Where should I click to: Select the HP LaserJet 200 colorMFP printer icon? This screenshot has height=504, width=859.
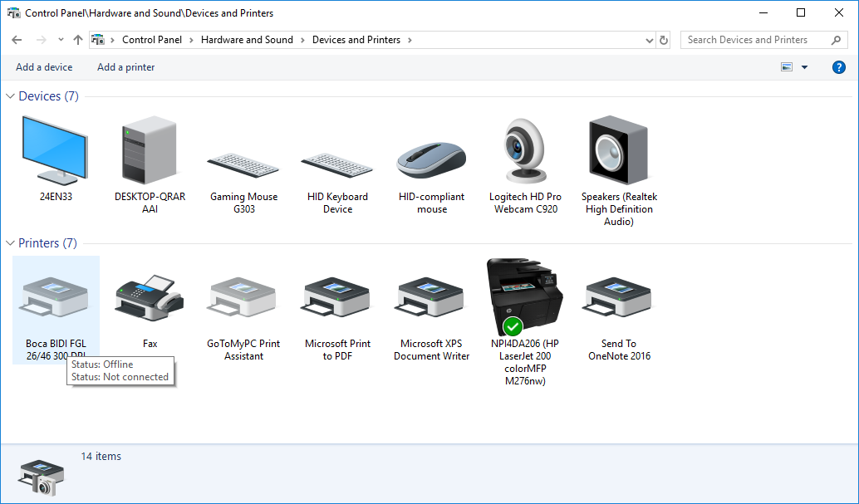pos(525,296)
